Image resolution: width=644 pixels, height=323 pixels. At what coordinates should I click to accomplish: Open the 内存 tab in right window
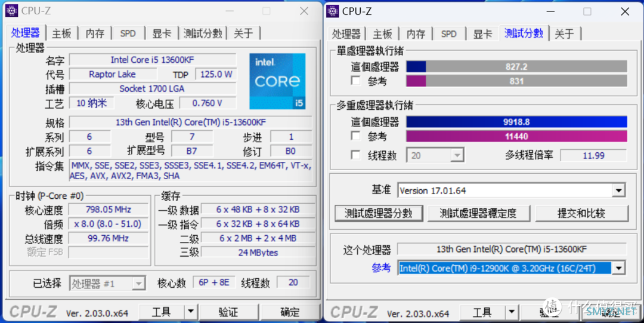pyautogui.click(x=416, y=34)
